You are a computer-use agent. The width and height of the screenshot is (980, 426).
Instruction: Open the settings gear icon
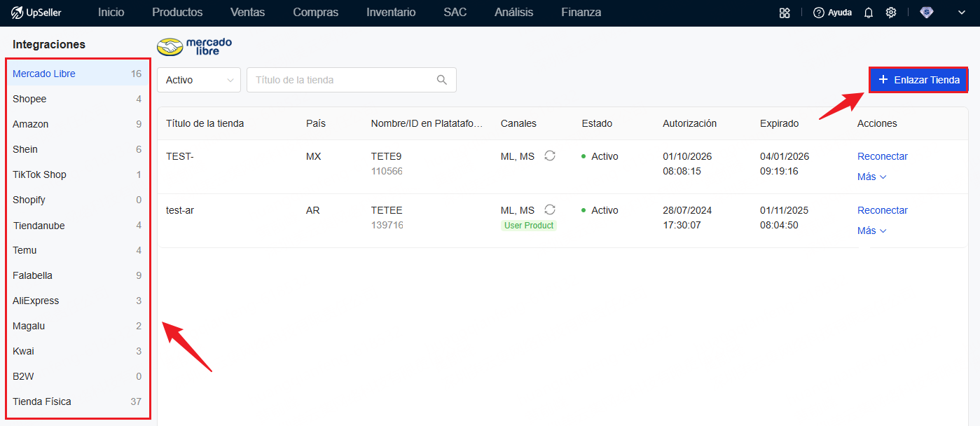tap(891, 13)
